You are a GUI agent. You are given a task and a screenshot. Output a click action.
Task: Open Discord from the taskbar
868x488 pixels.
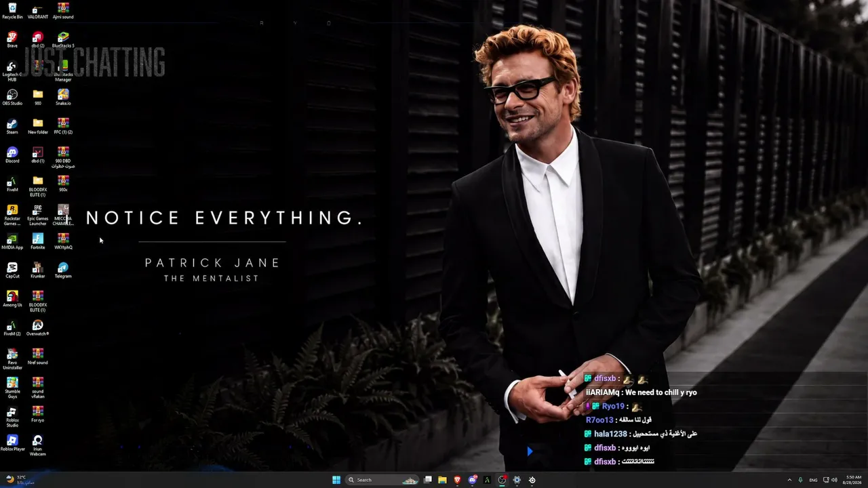(473, 480)
